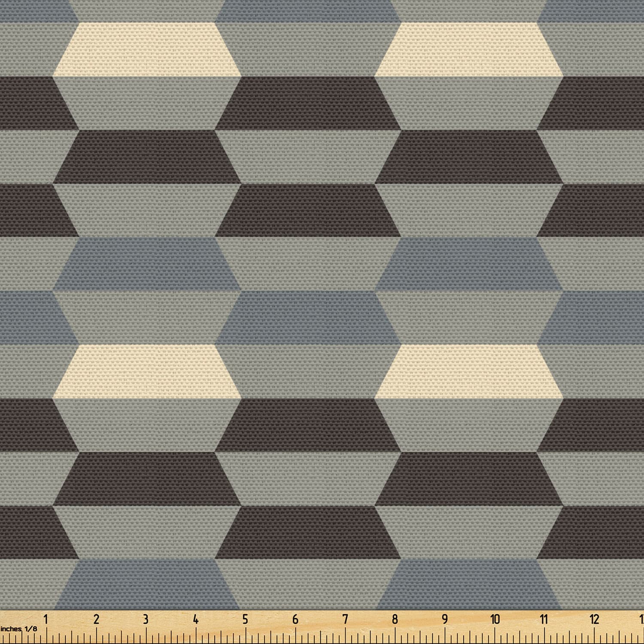
Task: Click the "inches 1/8" ruler label
Action: click(18, 629)
